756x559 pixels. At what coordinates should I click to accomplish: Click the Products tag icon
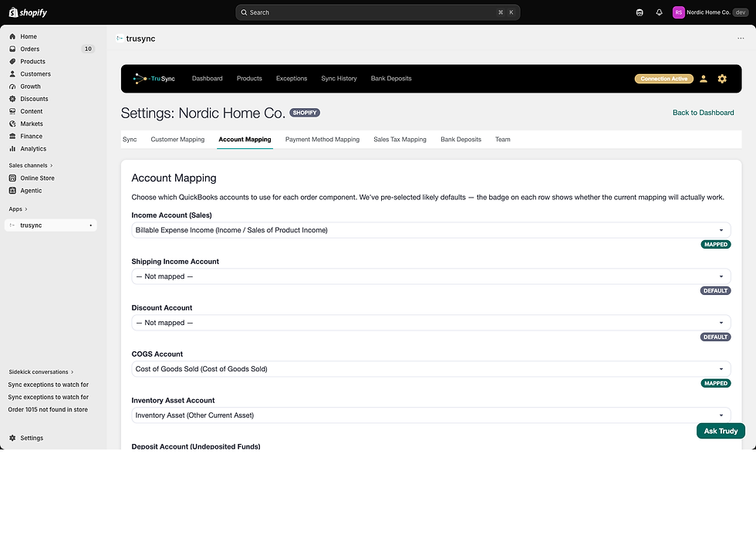pos(12,62)
